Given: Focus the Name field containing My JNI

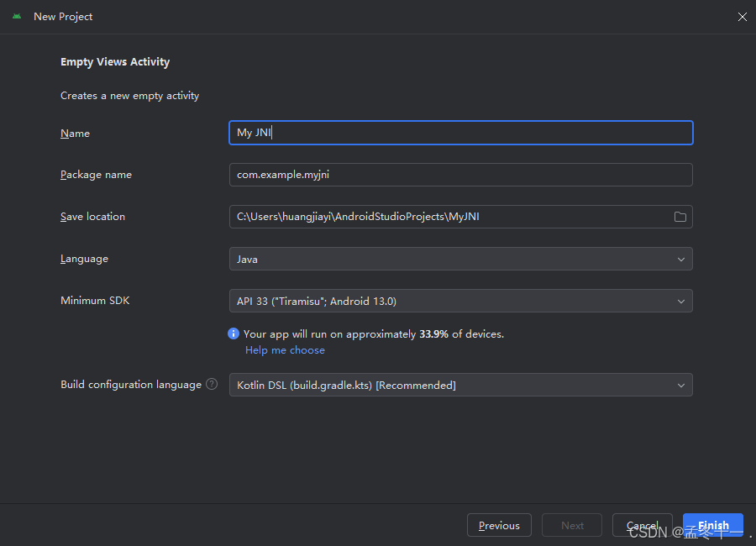Looking at the screenshot, I should click(461, 133).
